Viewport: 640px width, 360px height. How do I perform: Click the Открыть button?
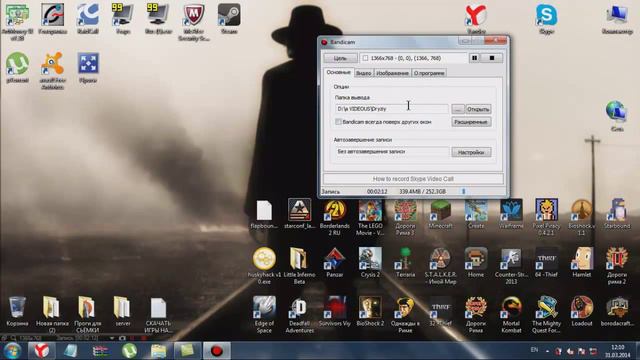point(478,109)
